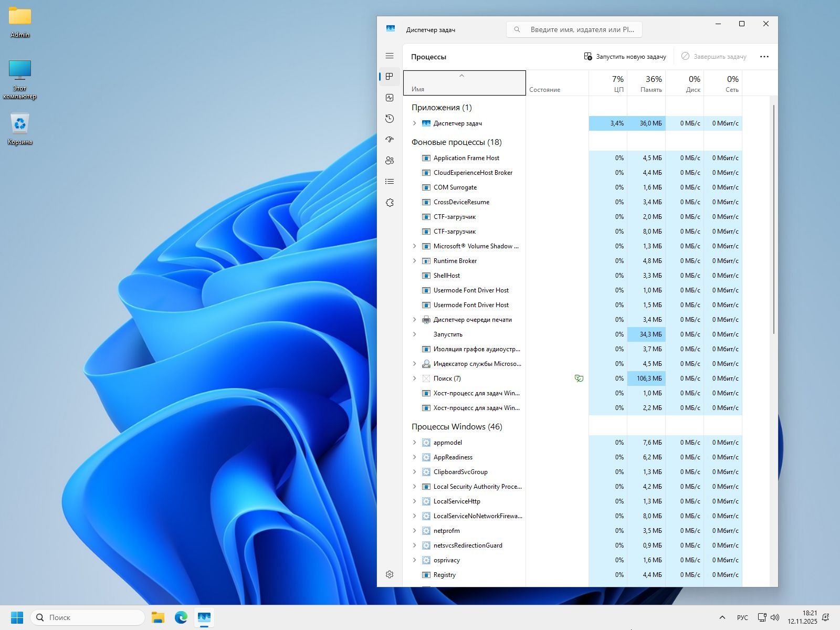The width and height of the screenshot is (840, 630).
Task: Open App history page in sidebar
Action: click(x=390, y=119)
